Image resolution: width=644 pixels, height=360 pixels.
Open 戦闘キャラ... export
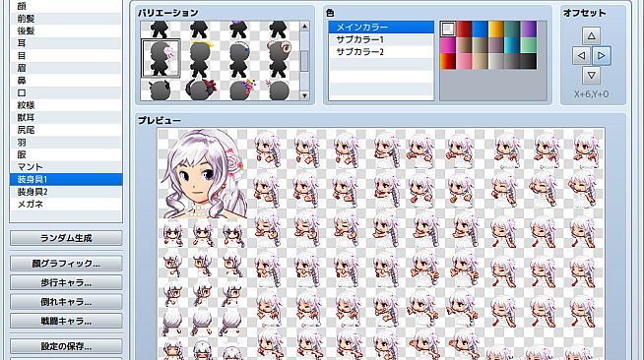click(66, 321)
